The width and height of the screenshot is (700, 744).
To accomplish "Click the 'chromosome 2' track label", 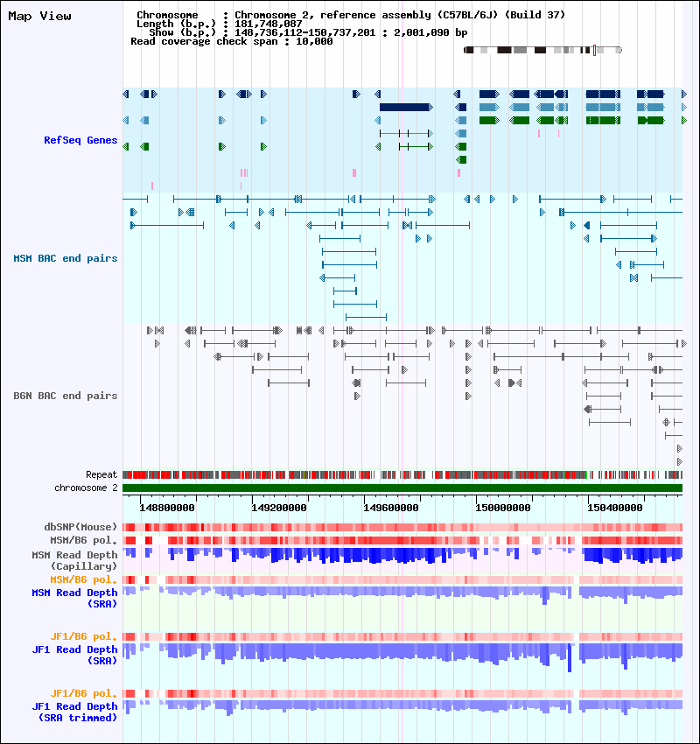I will click(x=86, y=488).
